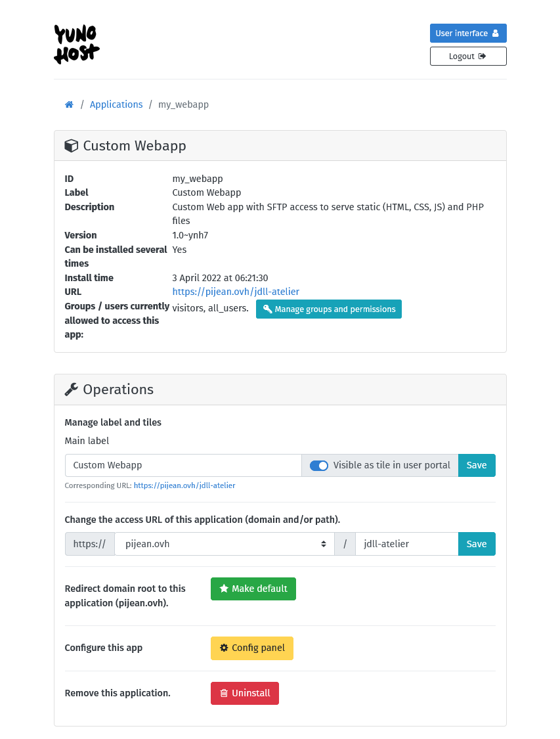Save the main label changes
The width and height of the screenshot is (560, 739).
point(477,465)
